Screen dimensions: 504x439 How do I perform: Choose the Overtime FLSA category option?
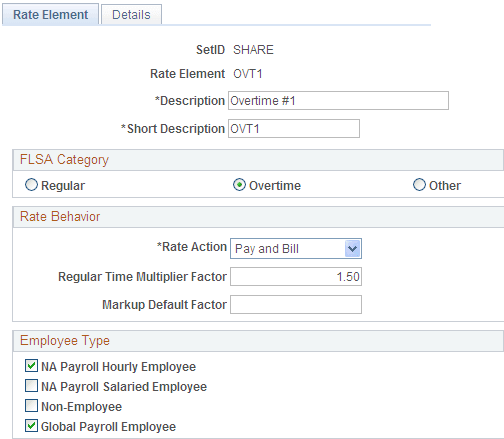(239, 185)
